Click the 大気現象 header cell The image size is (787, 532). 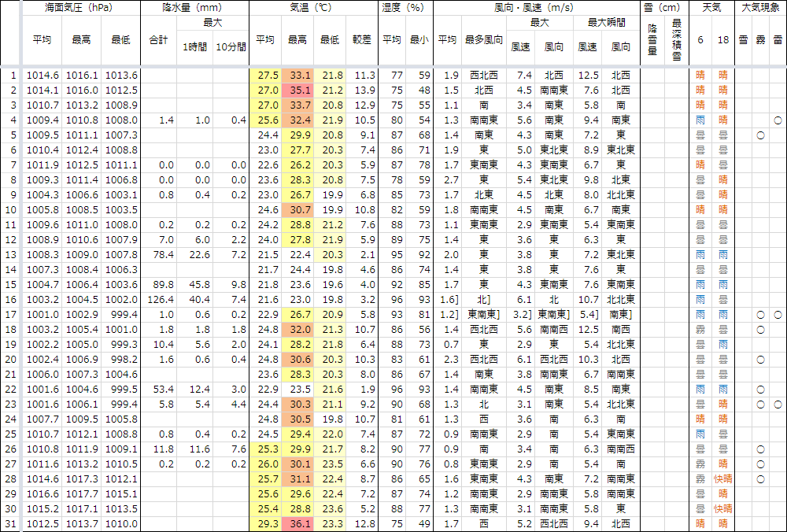pyautogui.click(x=762, y=7)
